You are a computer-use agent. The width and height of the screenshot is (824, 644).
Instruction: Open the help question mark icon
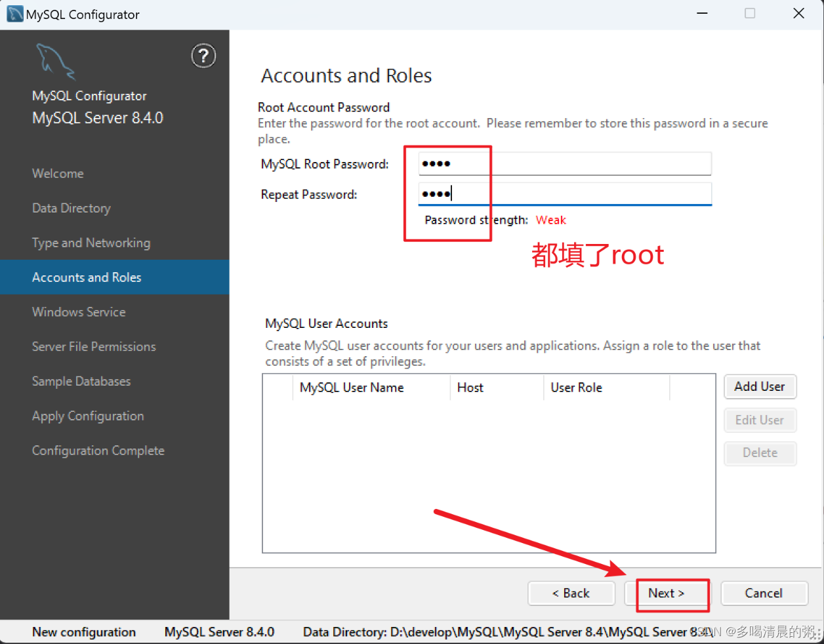click(203, 56)
